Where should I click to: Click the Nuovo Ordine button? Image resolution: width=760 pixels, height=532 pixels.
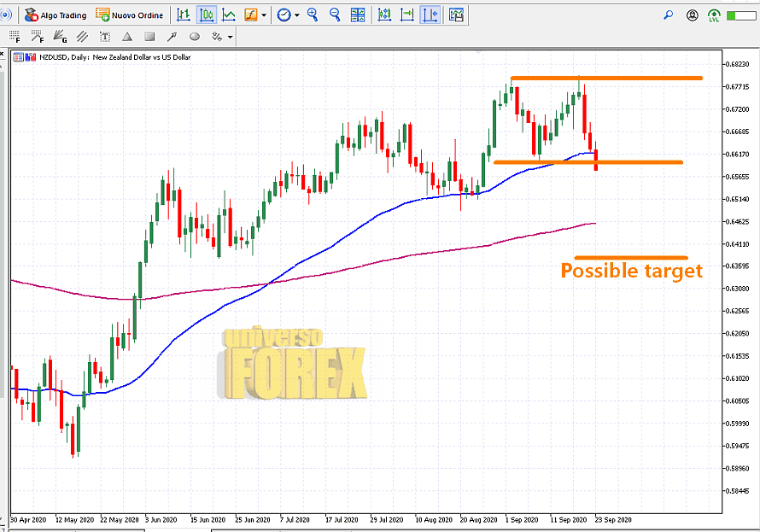pyautogui.click(x=128, y=15)
